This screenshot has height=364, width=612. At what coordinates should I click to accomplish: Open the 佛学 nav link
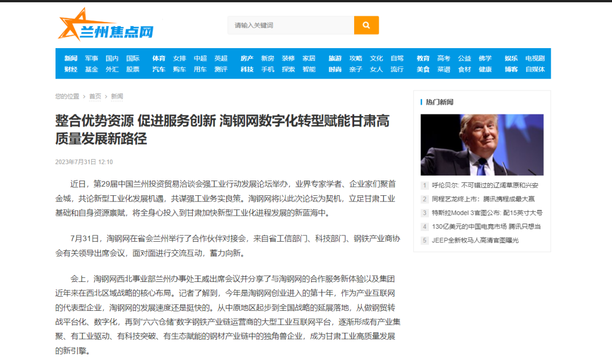[x=485, y=58]
